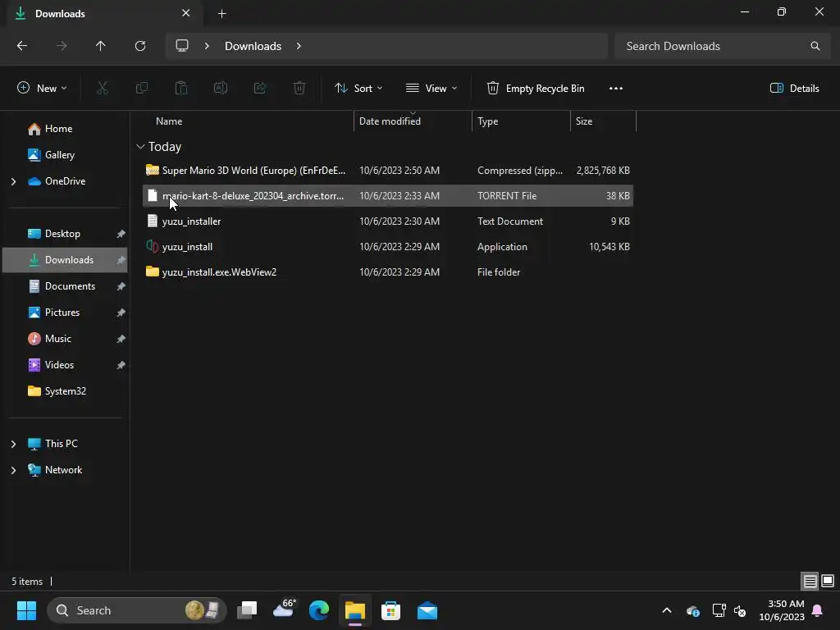Click the File Explorer taskbar icon
The height and width of the screenshot is (630, 840).
354,610
